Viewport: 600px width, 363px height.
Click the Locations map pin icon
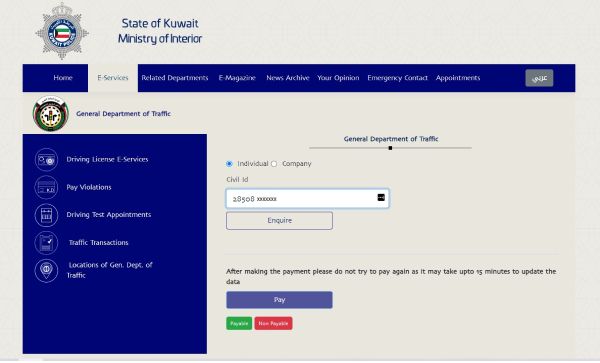(x=46, y=270)
